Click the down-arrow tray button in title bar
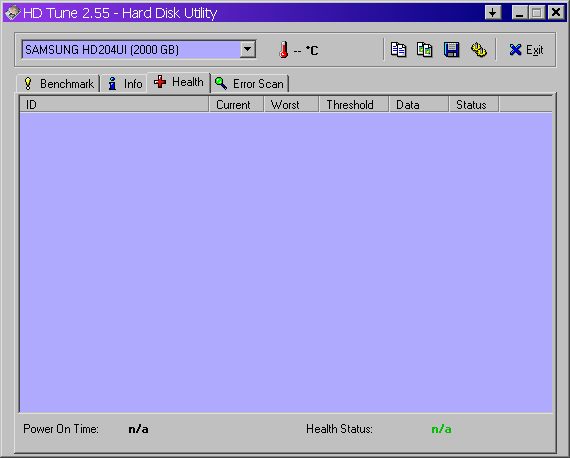 493,13
